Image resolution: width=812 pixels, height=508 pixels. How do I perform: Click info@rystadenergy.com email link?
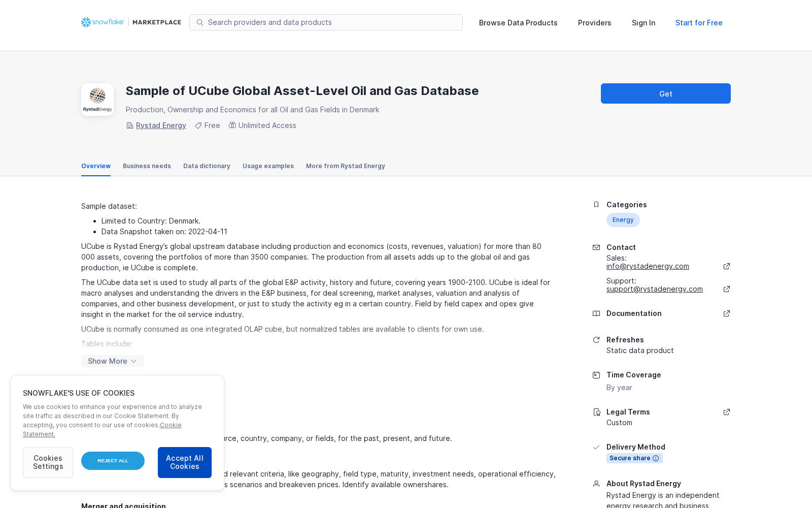[648, 266]
